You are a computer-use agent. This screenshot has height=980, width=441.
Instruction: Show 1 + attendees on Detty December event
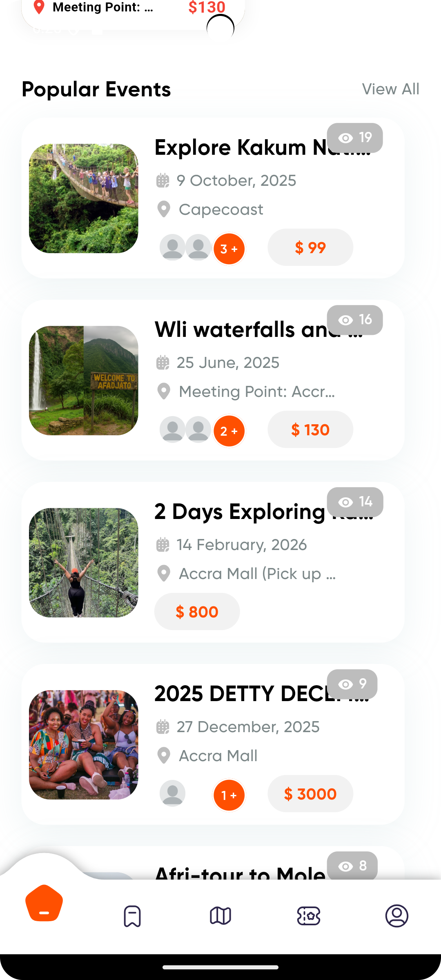(x=229, y=795)
